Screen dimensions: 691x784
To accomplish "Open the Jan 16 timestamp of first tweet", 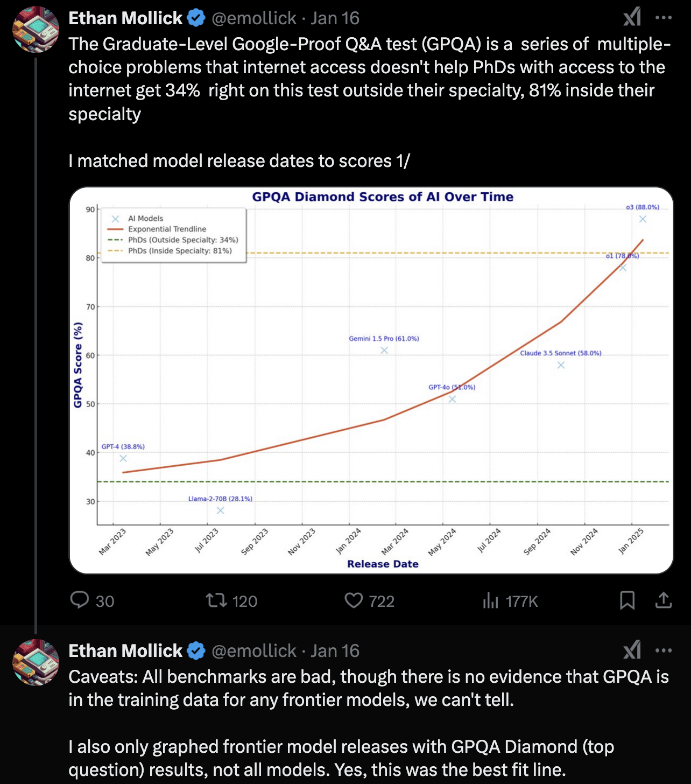I will [x=335, y=18].
